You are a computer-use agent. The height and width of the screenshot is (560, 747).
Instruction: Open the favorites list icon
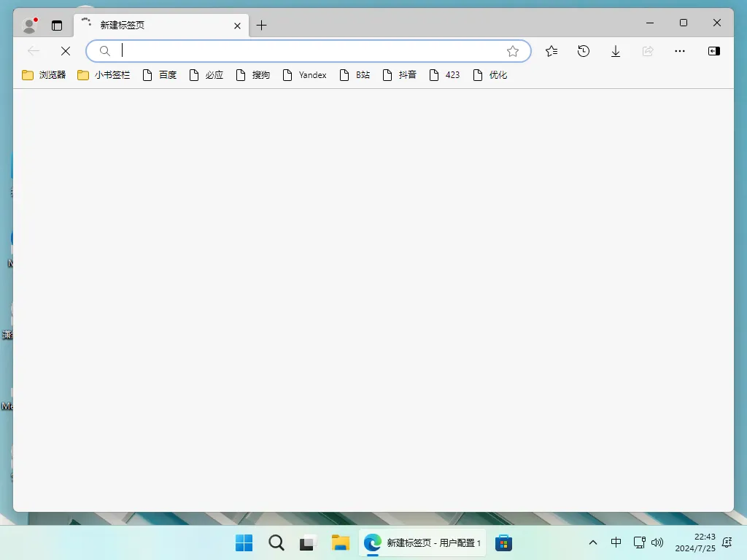tap(551, 51)
